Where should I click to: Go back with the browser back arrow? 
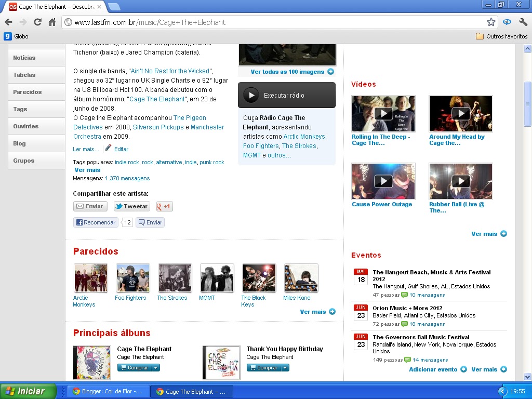[9, 22]
